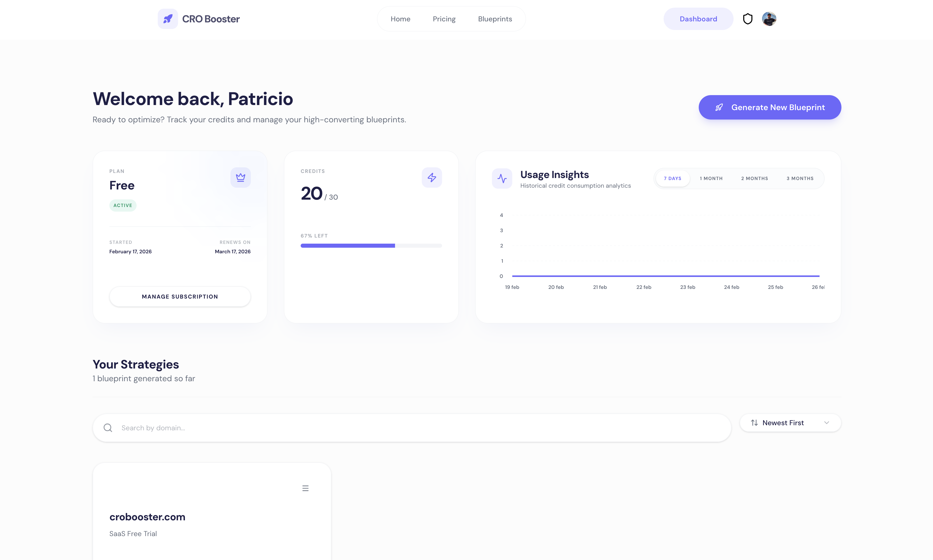The image size is (933, 560).
Task: Navigate to the Blueprints tab
Action: click(x=495, y=19)
